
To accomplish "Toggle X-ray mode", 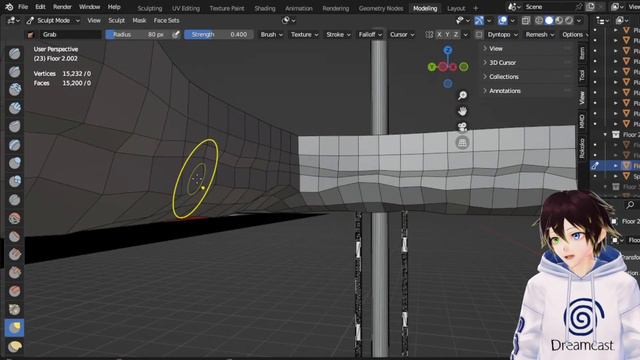I will 526,20.
